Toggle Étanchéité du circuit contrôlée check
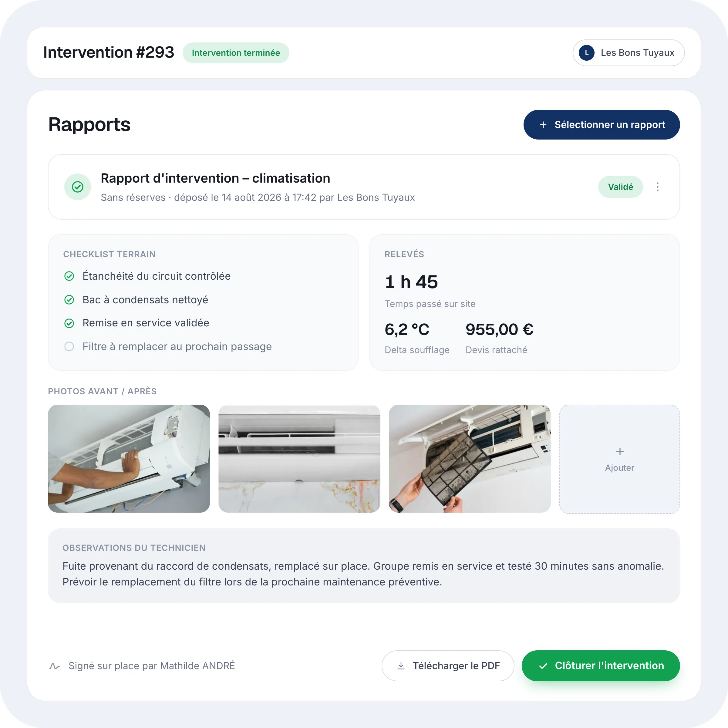This screenshot has width=728, height=728. click(x=69, y=276)
